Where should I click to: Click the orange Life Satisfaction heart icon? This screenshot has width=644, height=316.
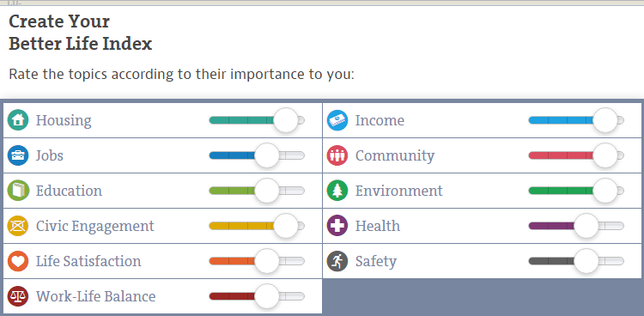click(x=18, y=261)
